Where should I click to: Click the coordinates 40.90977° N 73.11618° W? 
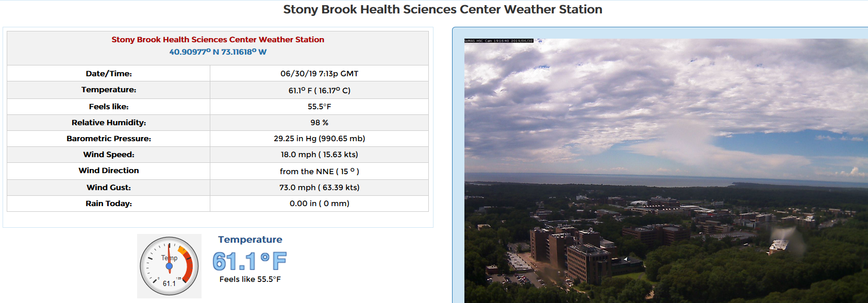click(218, 52)
